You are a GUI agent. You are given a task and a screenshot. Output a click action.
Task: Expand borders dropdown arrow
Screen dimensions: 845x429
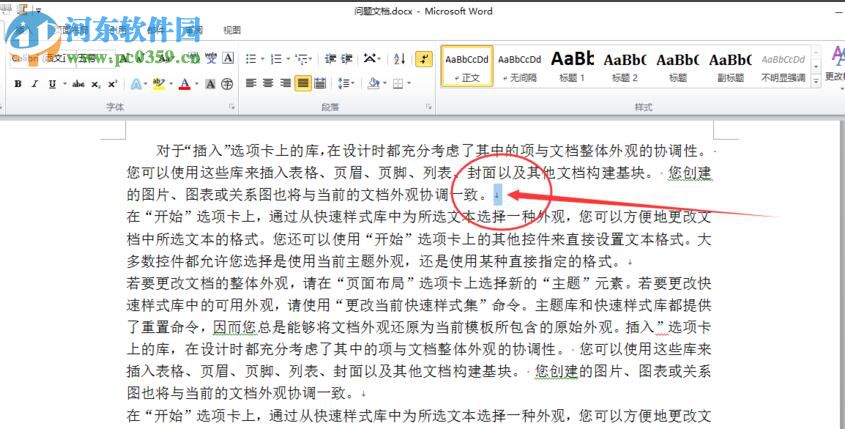click(409, 83)
